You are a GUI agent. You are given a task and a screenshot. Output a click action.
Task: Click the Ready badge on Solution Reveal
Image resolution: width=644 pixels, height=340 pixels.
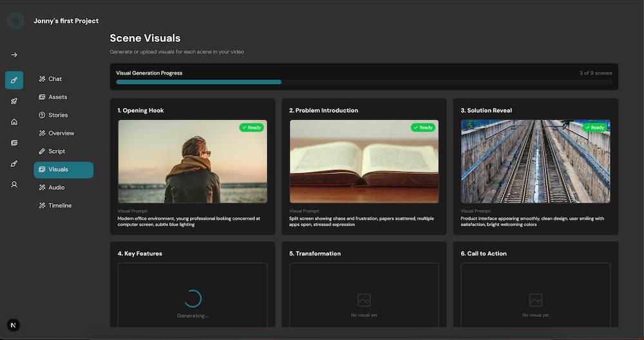[x=594, y=127]
